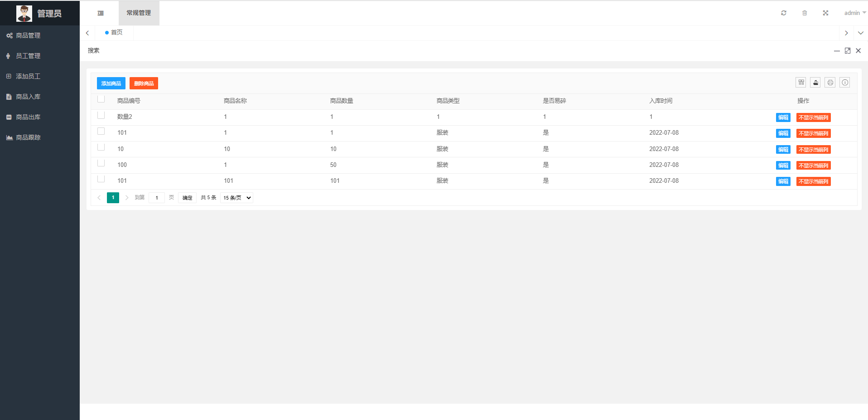Click the page number input field
The image size is (868, 420).
[x=157, y=198]
